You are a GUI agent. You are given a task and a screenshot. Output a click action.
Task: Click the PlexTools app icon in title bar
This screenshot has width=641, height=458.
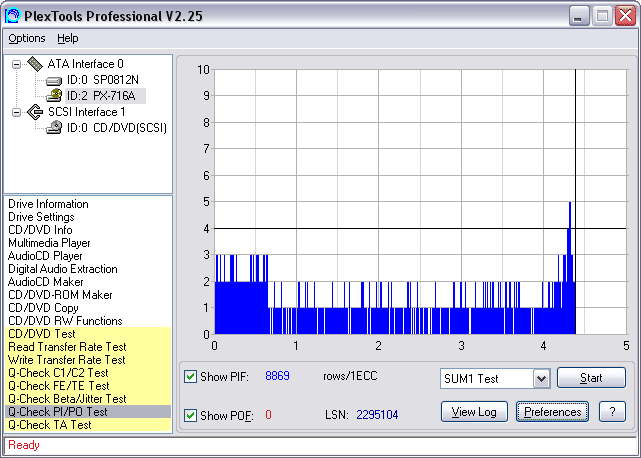tap(12, 16)
